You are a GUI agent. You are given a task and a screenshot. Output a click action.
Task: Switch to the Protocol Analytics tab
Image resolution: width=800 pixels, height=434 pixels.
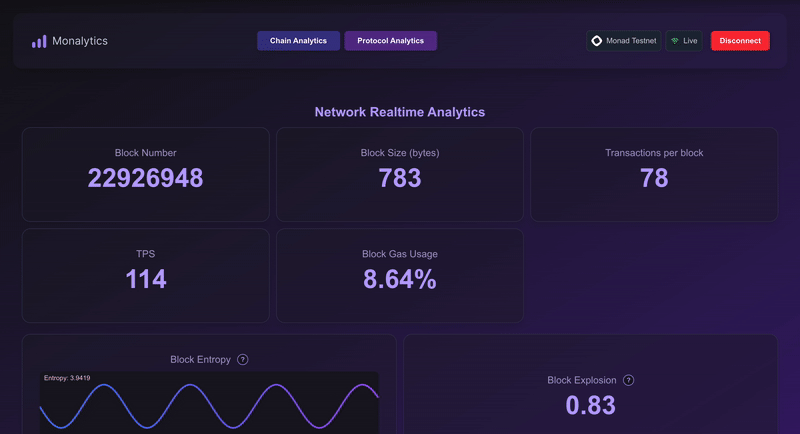(390, 41)
